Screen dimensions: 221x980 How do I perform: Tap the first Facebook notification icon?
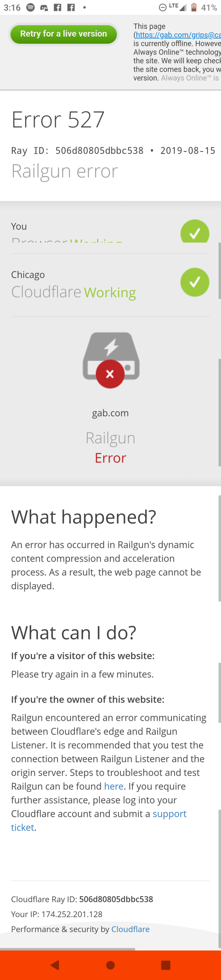click(57, 7)
